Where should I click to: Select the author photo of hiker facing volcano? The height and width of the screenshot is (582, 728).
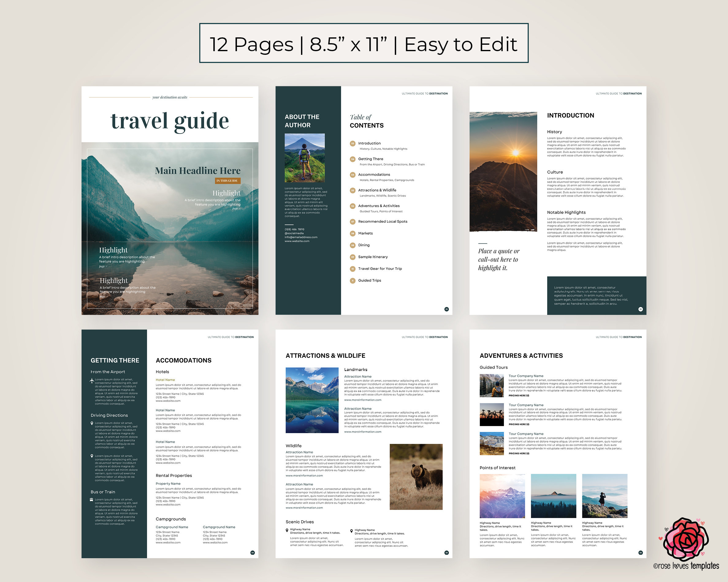coord(305,158)
